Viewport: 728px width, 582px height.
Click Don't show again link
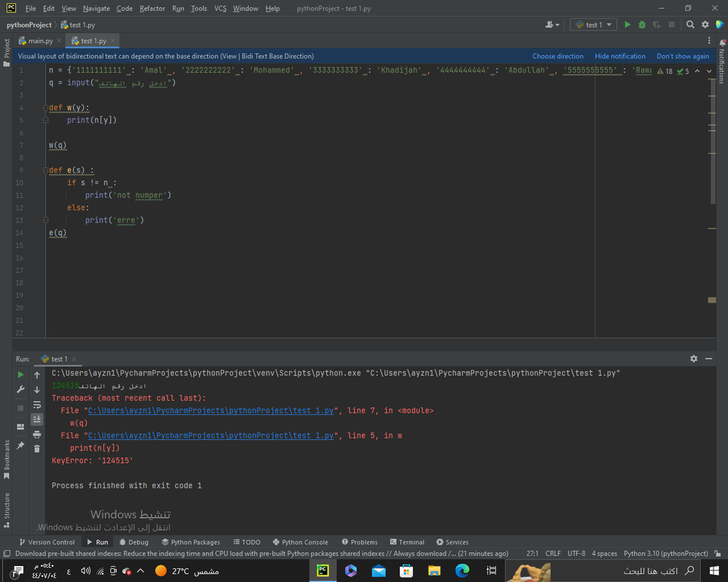pyautogui.click(x=683, y=56)
